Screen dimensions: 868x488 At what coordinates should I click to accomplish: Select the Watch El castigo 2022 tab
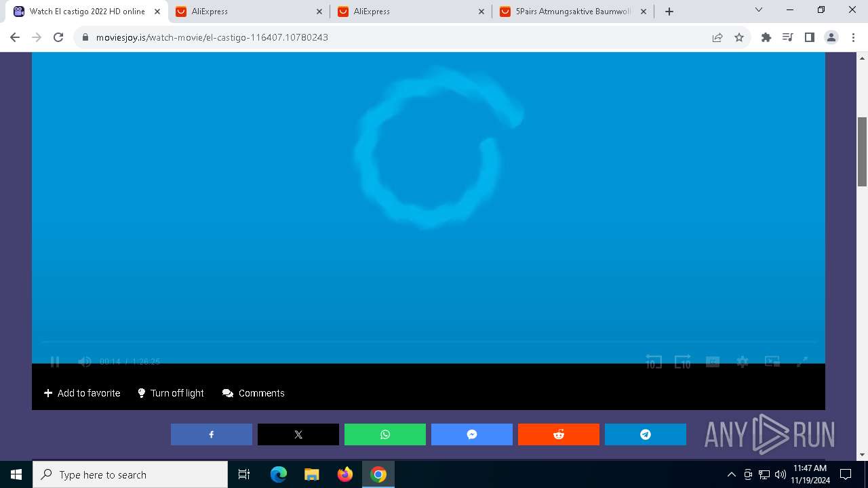(x=87, y=12)
